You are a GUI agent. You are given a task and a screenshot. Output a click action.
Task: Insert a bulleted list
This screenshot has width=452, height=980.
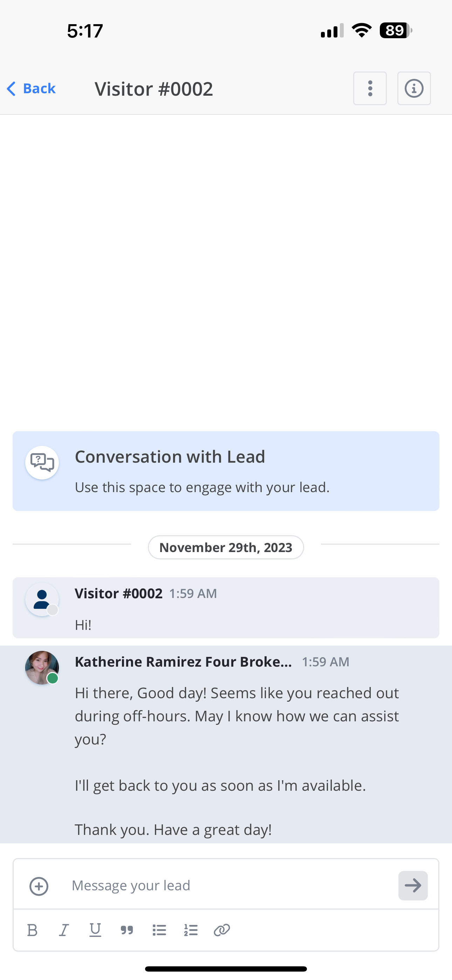click(159, 930)
